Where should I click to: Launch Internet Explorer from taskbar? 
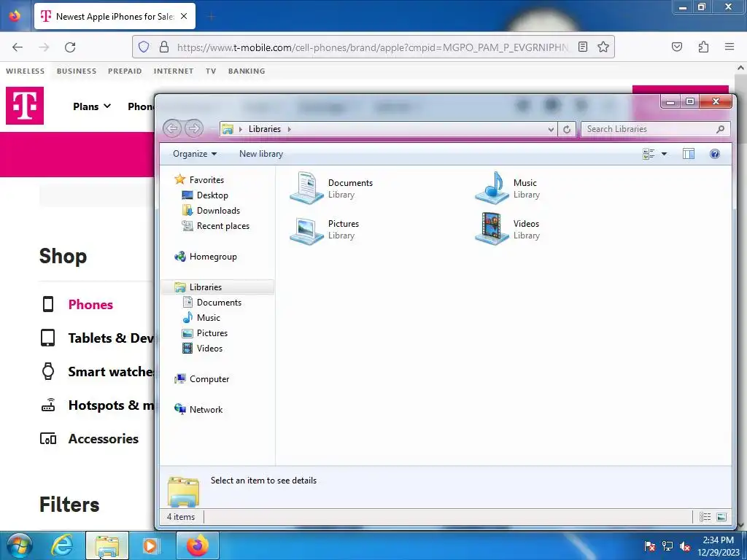[63, 545]
